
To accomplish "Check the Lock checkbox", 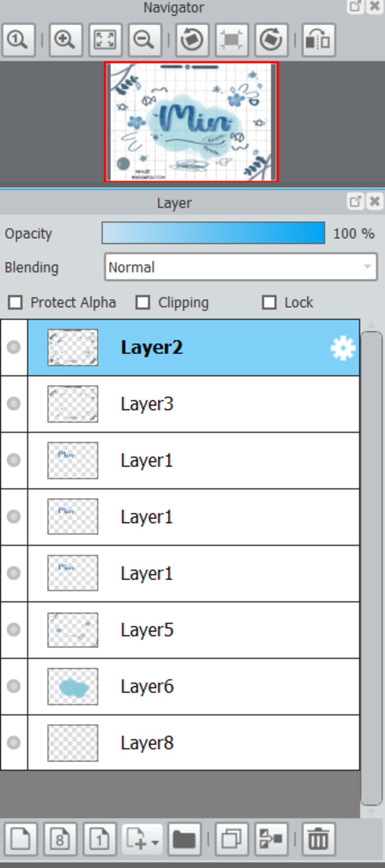I will [269, 302].
